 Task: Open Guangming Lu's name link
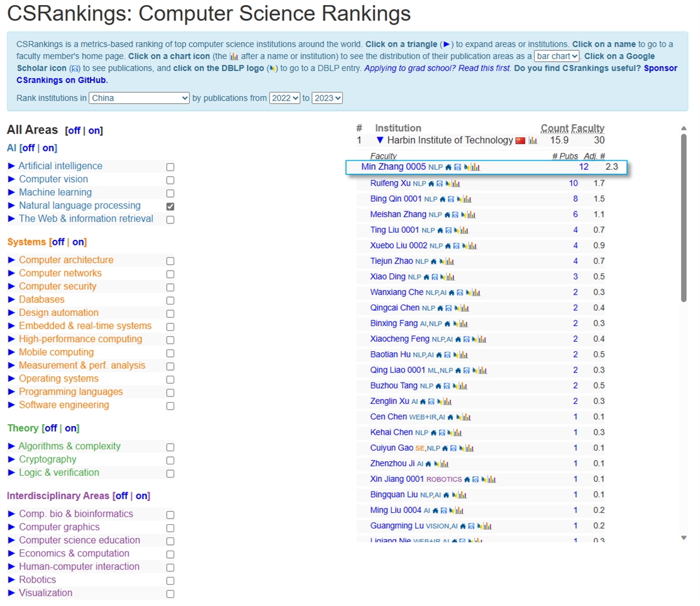[x=397, y=526]
